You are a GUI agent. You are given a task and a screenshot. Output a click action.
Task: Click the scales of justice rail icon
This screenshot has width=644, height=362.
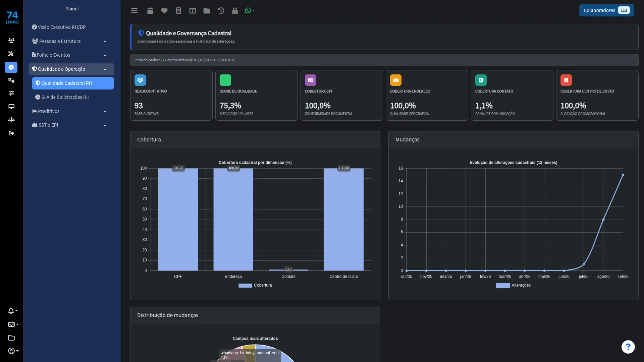[11, 120]
